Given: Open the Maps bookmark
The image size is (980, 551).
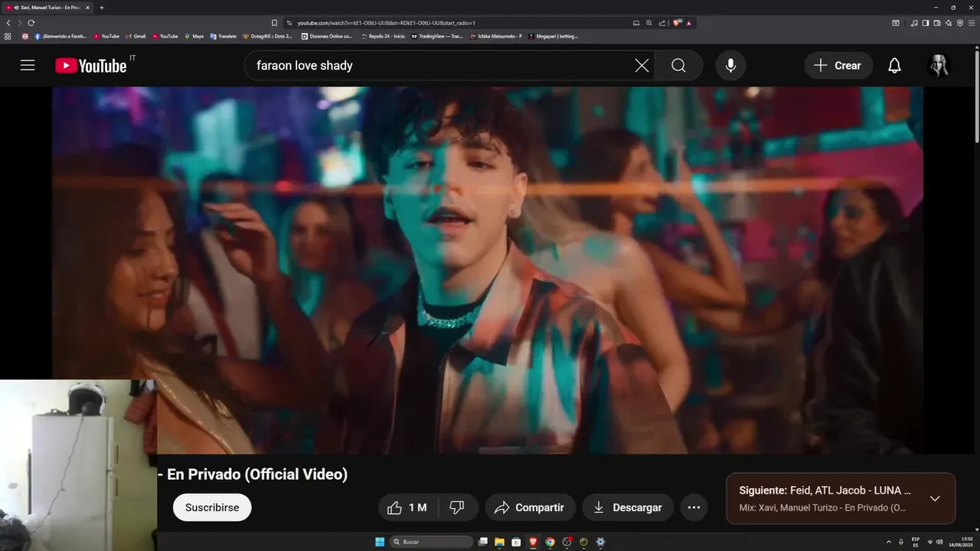Looking at the screenshot, I should 194,36.
